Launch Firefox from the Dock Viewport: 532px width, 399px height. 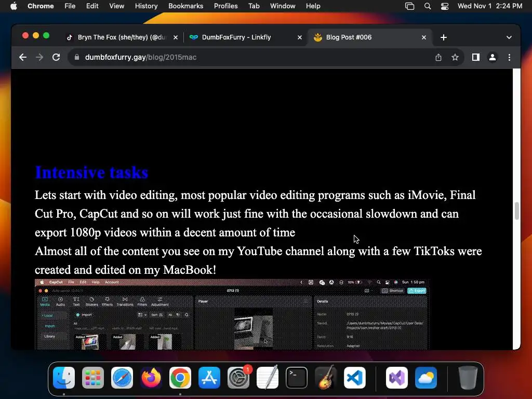pos(151,378)
